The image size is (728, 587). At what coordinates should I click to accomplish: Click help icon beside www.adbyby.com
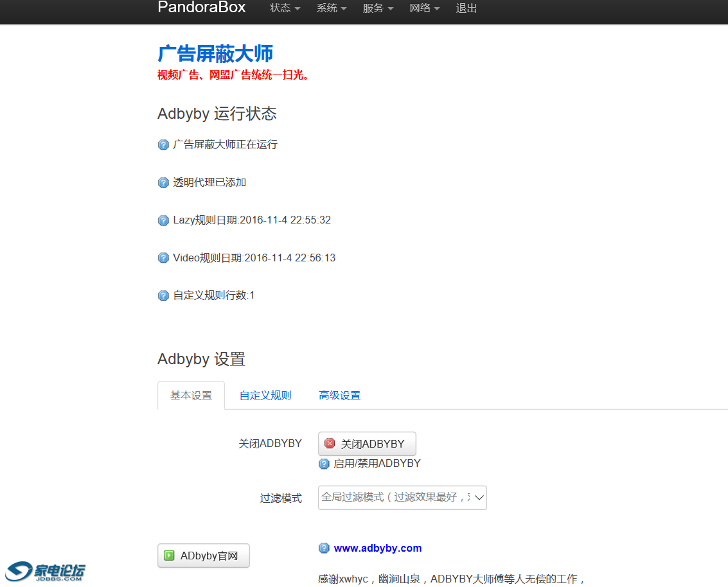coord(324,548)
